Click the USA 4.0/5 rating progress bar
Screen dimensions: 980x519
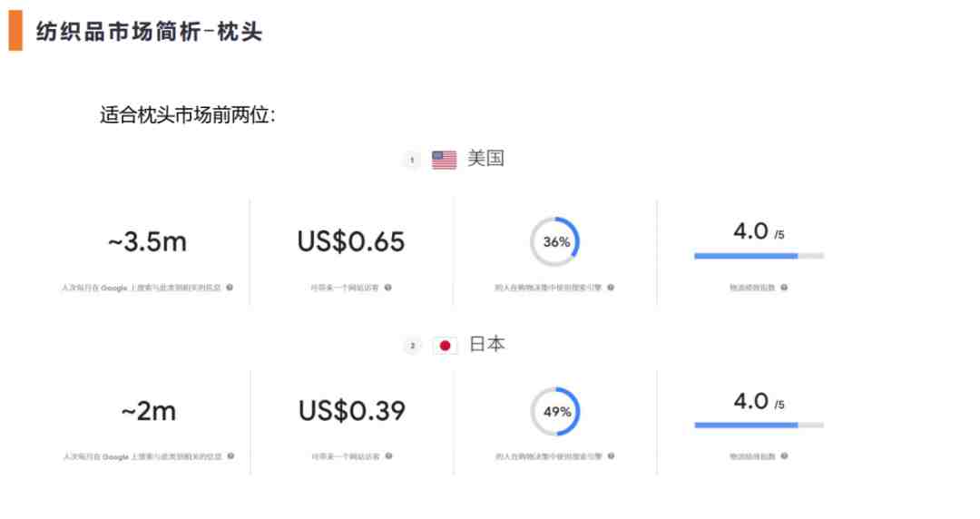759,256
